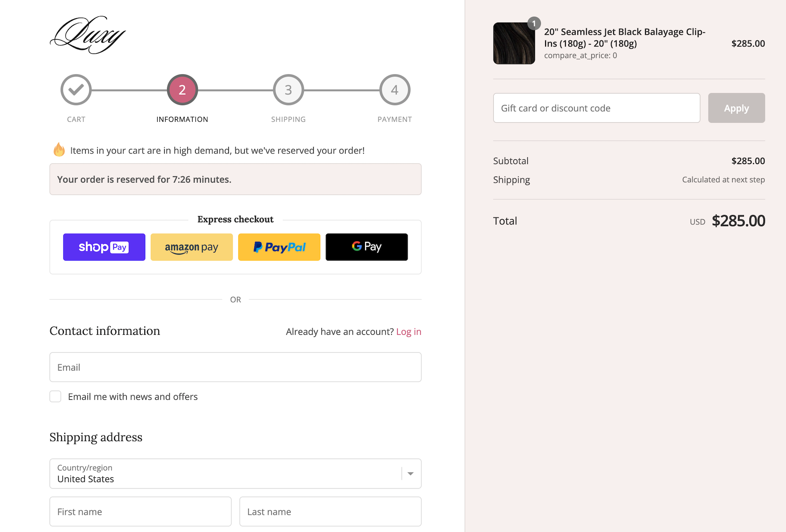This screenshot has height=532, width=786.
Task: Pay with Shop Pay
Action: coord(104,247)
